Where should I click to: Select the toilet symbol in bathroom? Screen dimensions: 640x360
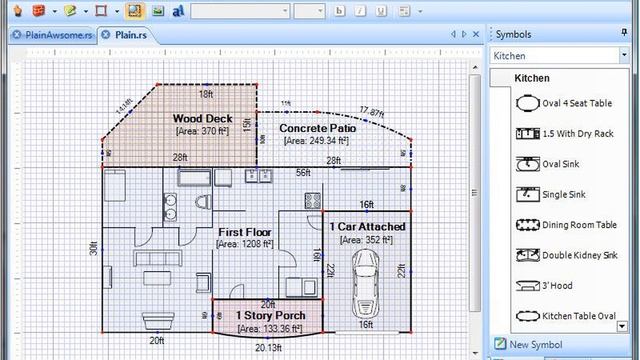click(203, 202)
